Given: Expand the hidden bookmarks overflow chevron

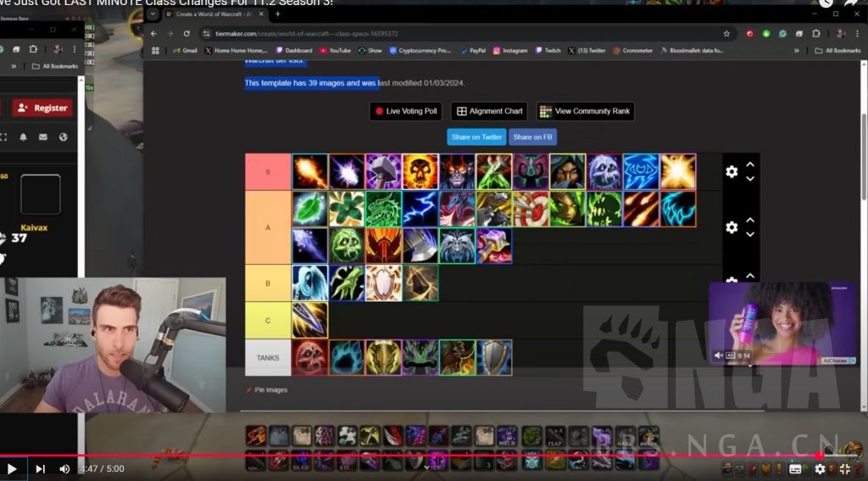Looking at the screenshot, I should tap(796, 51).
